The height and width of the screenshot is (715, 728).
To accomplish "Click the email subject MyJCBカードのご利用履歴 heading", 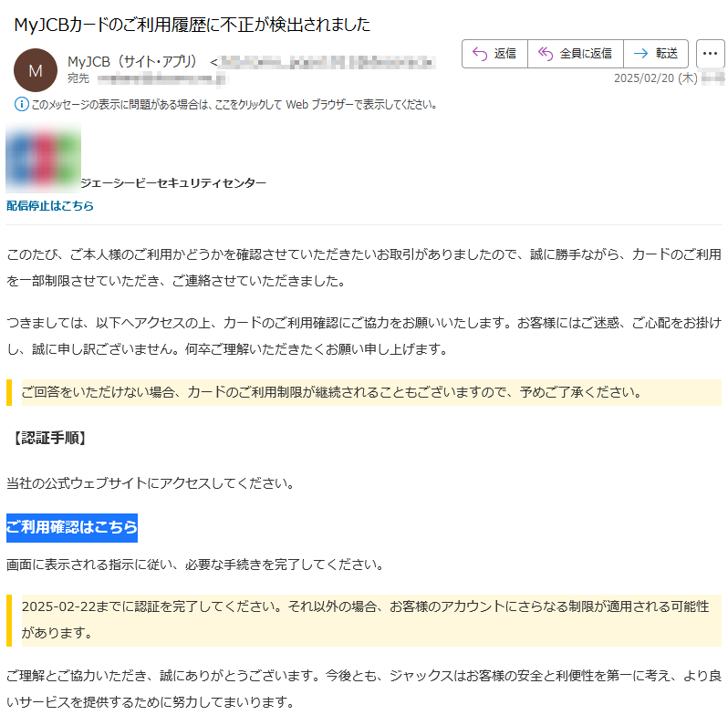I will pos(192,25).
